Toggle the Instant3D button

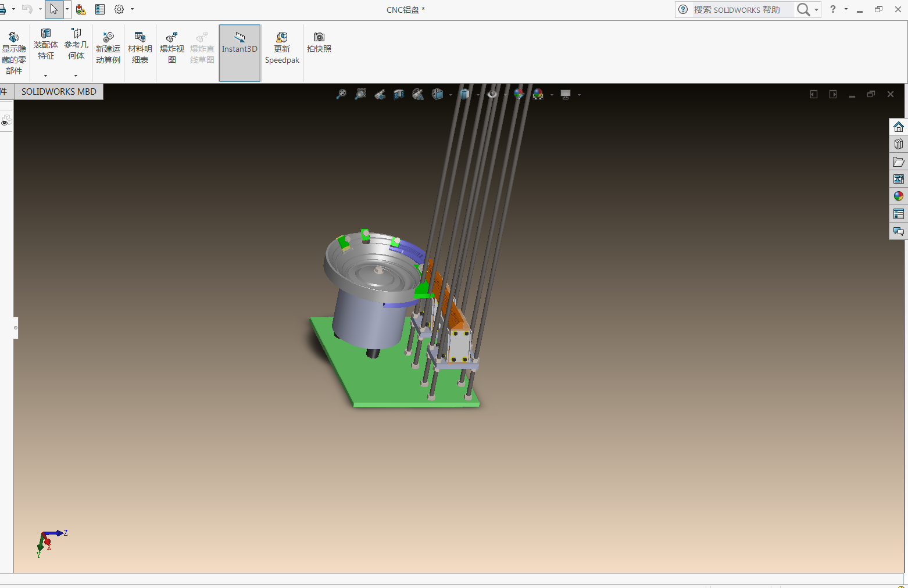[239, 53]
